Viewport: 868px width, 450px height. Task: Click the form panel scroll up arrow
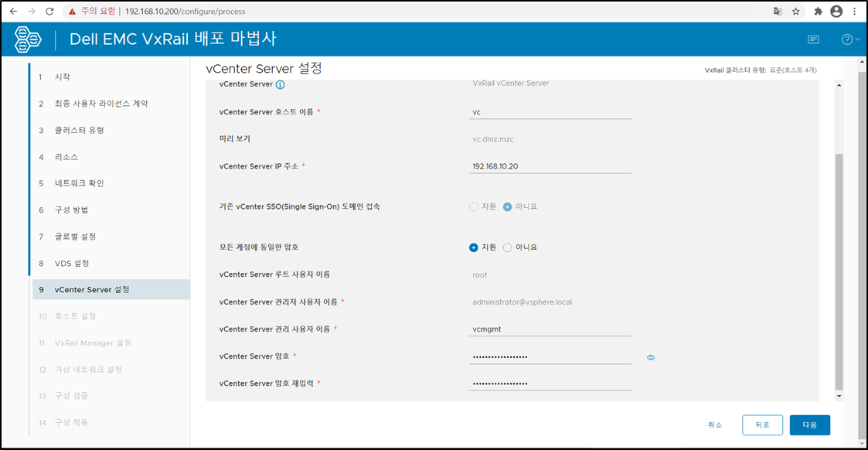click(839, 85)
